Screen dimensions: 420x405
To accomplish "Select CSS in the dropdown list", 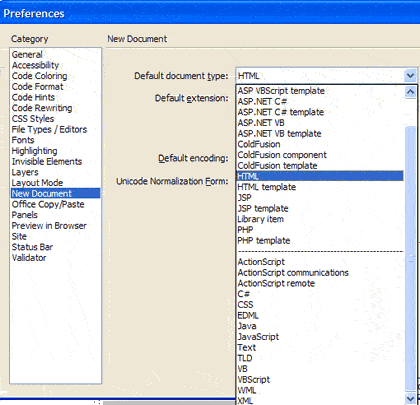I will [245, 305].
